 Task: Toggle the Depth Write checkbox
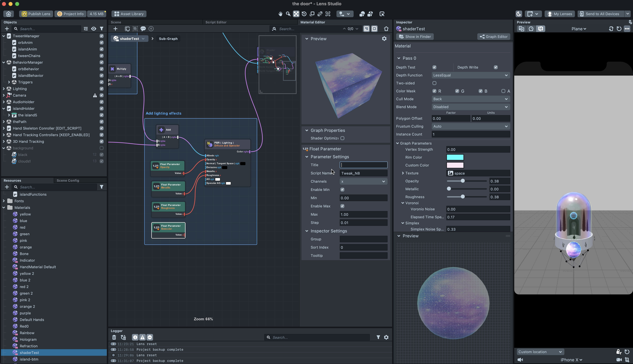(x=496, y=67)
